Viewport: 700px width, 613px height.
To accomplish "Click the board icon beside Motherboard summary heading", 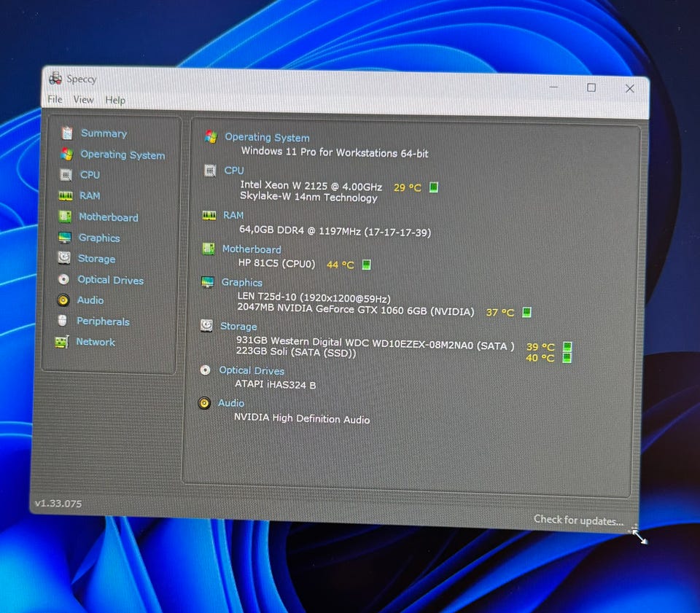I will click(209, 249).
